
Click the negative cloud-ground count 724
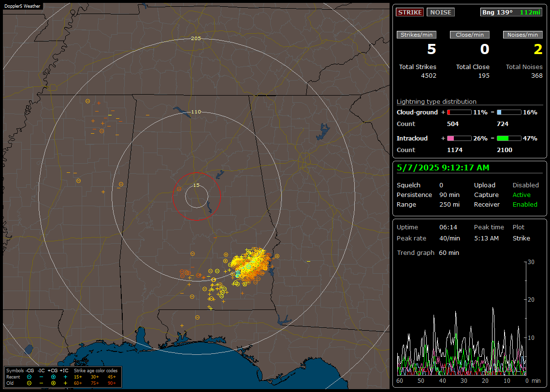click(503, 124)
